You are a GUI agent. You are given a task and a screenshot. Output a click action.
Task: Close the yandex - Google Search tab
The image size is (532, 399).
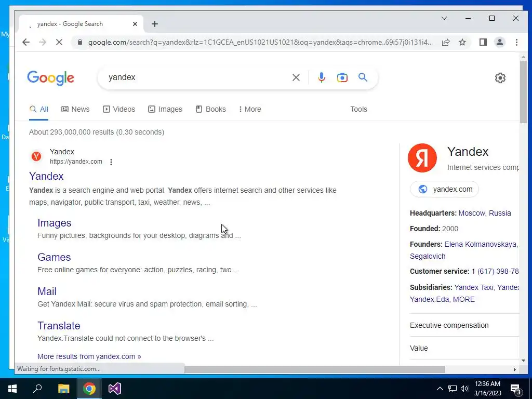coord(135,24)
